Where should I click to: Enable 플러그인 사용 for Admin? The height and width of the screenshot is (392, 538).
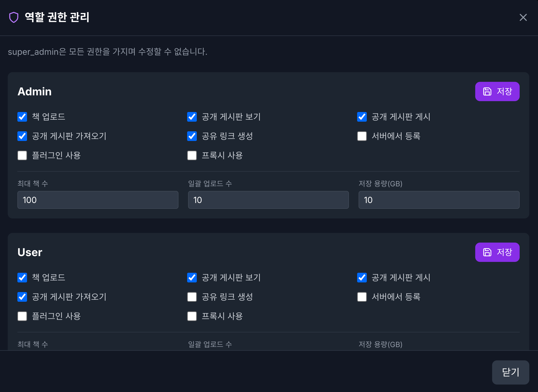pyautogui.click(x=22, y=155)
